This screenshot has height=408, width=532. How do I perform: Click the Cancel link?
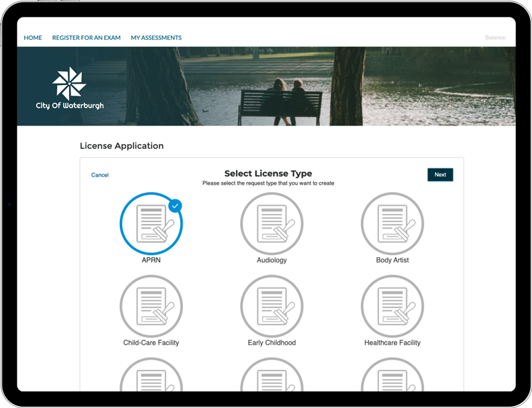[x=100, y=175]
